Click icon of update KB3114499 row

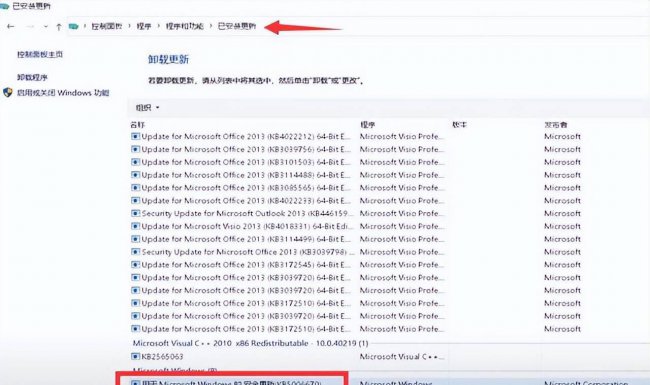(135, 239)
